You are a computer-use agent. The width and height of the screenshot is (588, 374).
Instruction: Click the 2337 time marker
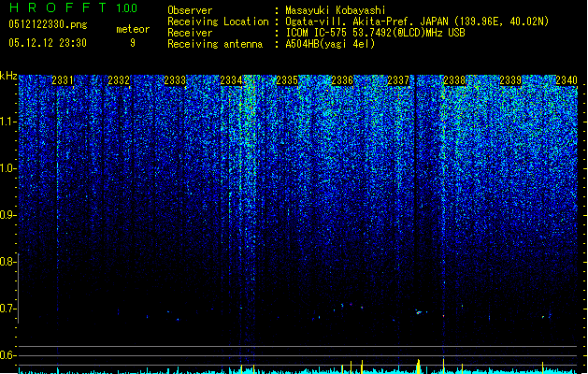coord(398,80)
